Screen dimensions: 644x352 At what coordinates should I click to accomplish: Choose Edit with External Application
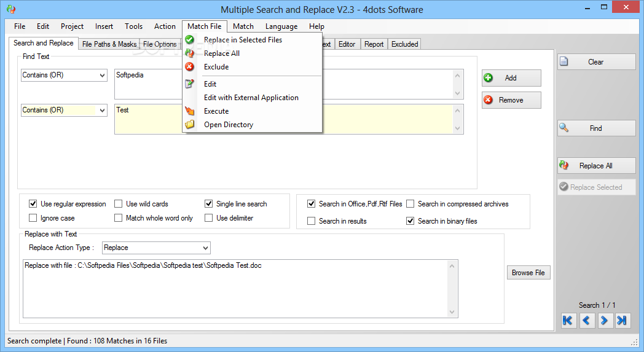(x=252, y=97)
